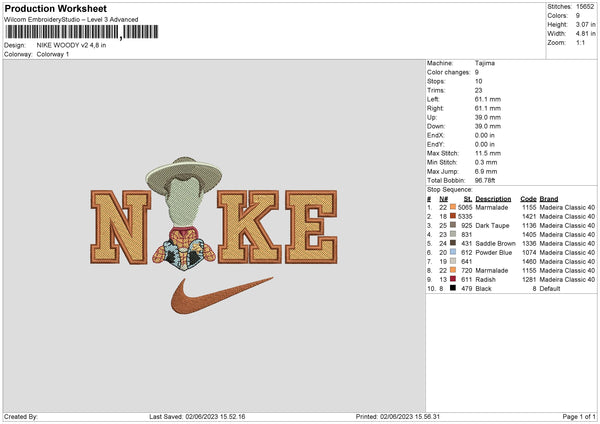Select the Trims value 23
600x424 pixels.
coord(478,90)
